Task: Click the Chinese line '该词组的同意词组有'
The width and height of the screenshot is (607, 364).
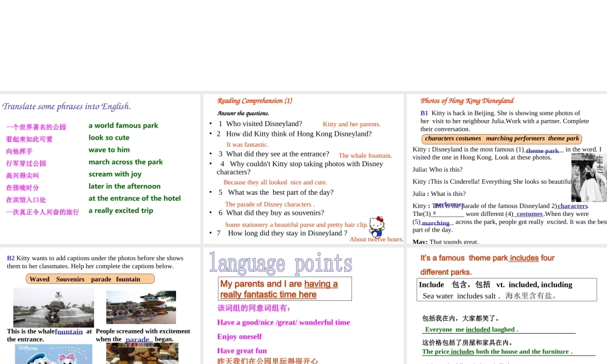Action: click(254, 308)
